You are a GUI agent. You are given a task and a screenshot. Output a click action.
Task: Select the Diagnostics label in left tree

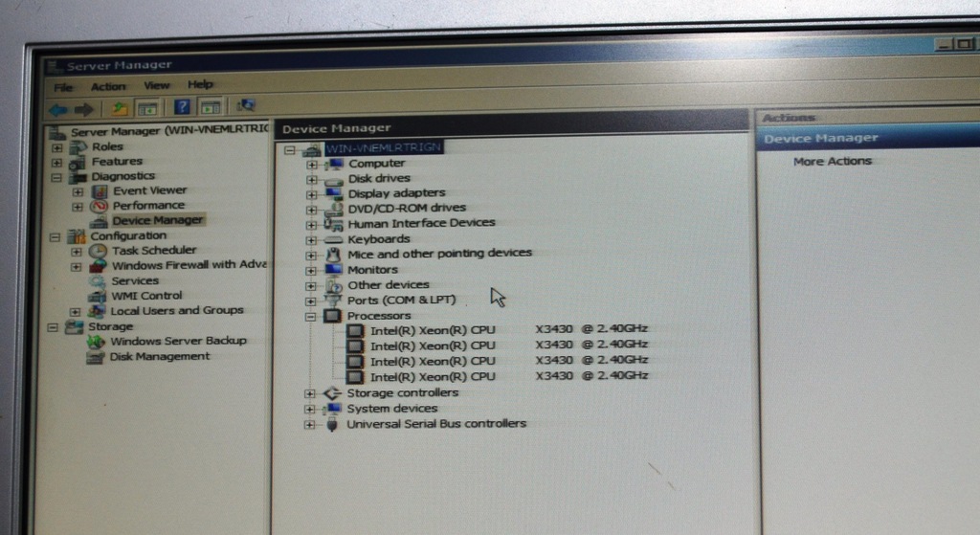123,176
